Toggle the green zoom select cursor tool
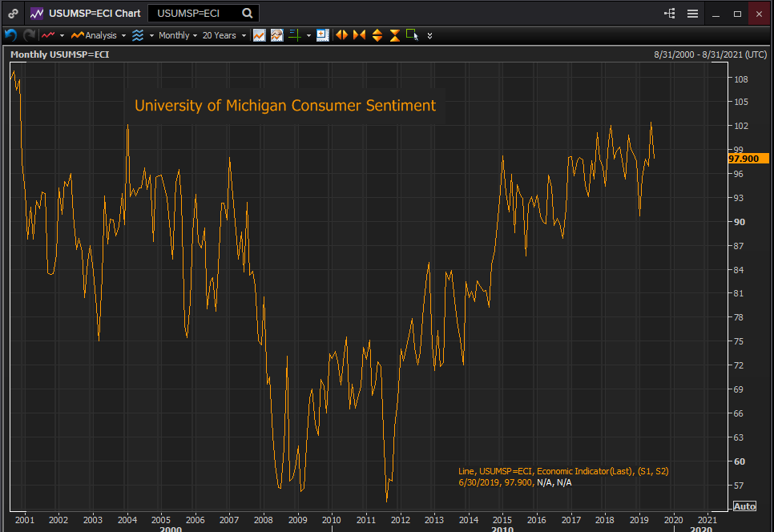This screenshot has width=774, height=532. point(412,35)
